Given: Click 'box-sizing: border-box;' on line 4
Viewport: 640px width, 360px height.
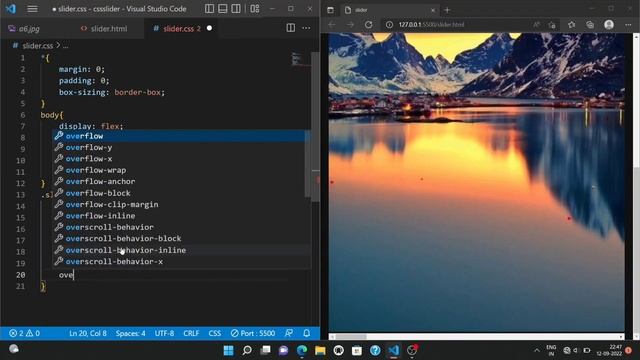Looking at the screenshot, I should click(x=112, y=92).
